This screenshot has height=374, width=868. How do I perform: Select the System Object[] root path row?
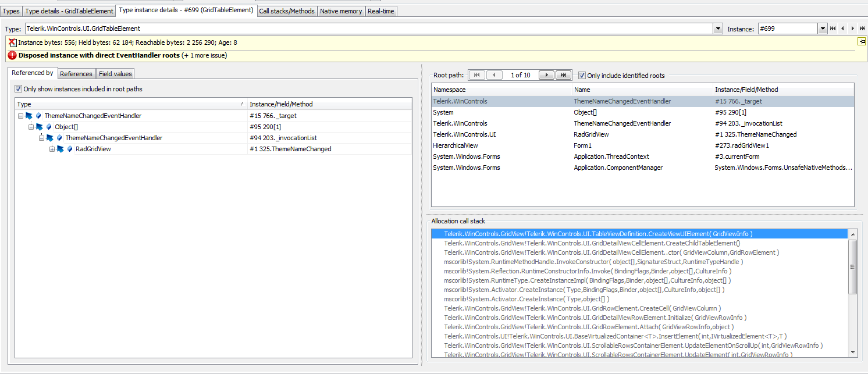click(643, 112)
